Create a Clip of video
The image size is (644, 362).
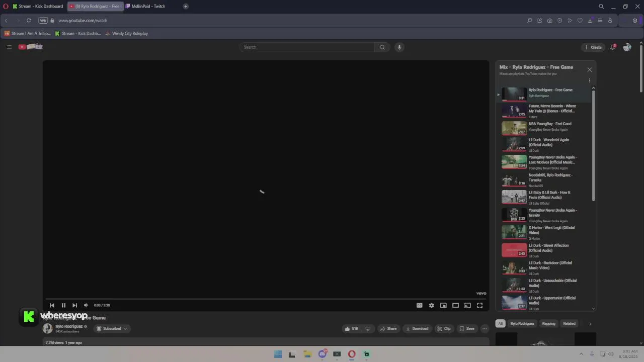[444, 328]
